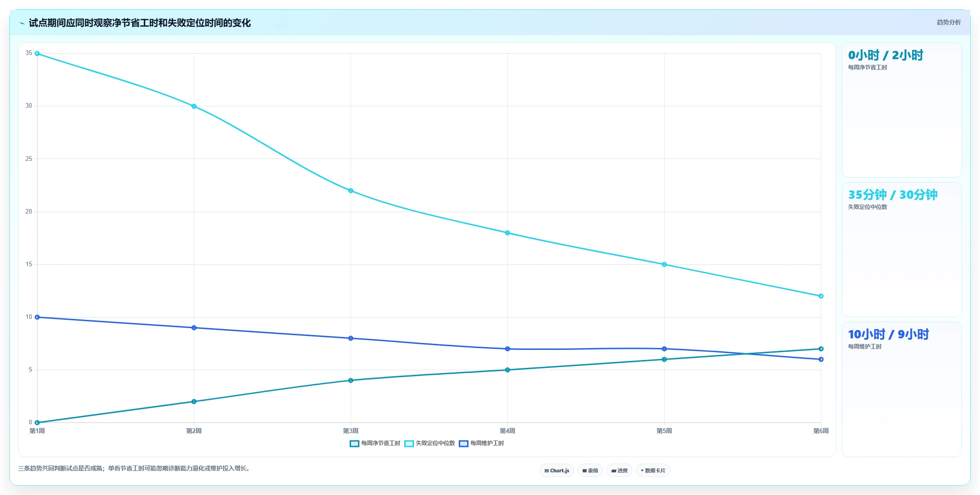Viewport: 980px width, 495px height.
Task: Click the 每周维护工时 point at 第2周
Action: tap(194, 328)
